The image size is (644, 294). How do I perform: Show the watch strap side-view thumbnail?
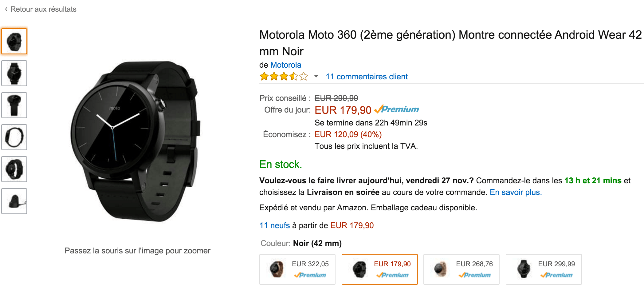click(x=14, y=105)
